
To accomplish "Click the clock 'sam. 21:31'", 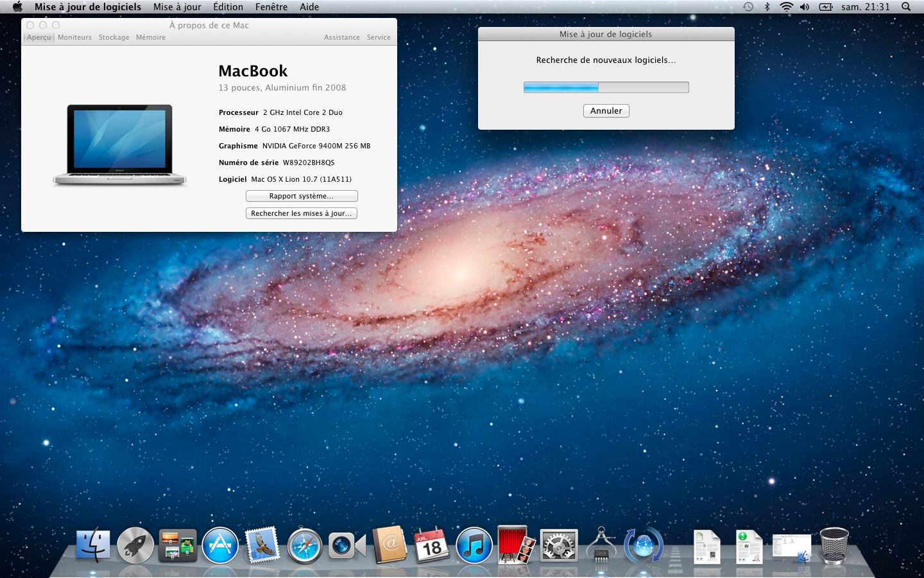I will pos(866,7).
